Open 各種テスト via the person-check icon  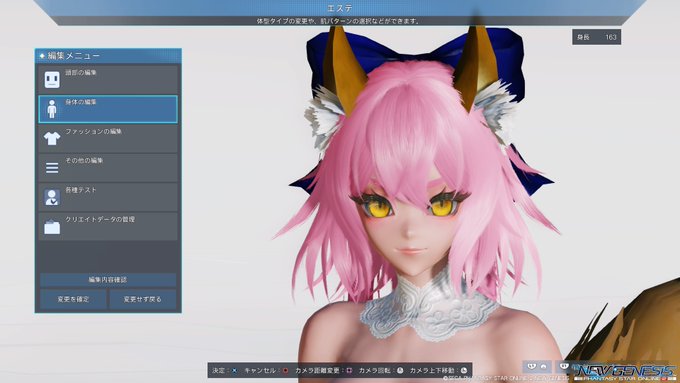click(x=52, y=197)
